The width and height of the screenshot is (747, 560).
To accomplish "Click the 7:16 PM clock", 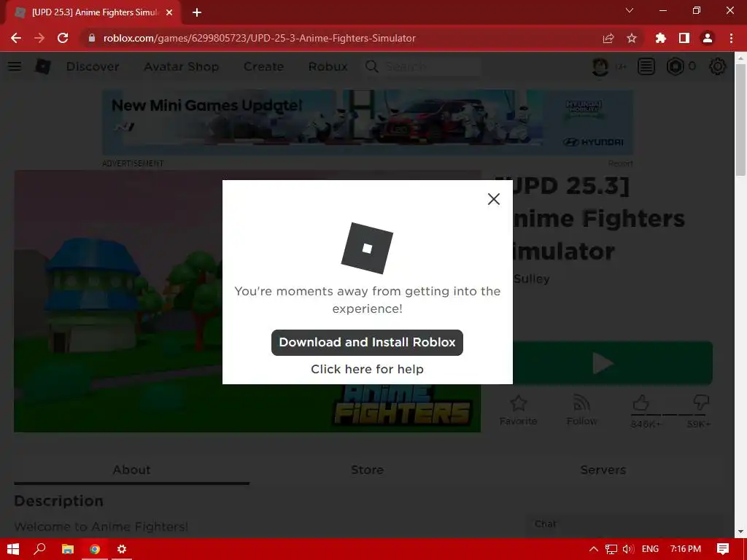I will pos(686,549).
